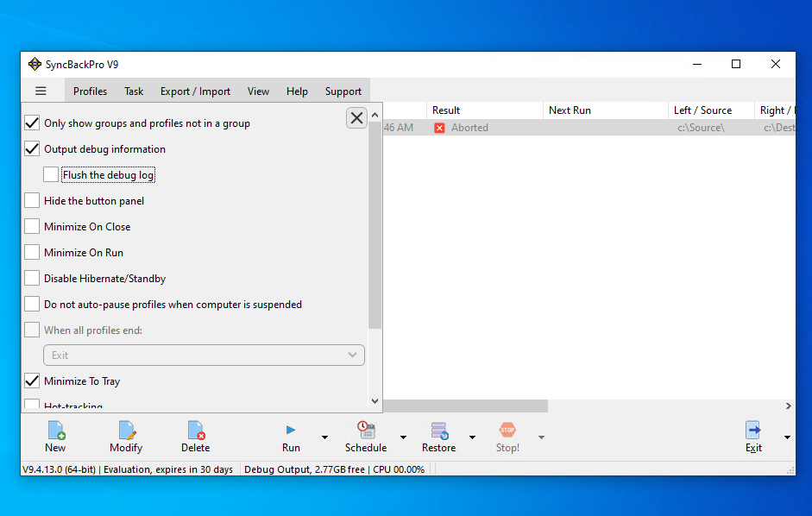Open the Profiles menu
The height and width of the screenshot is (516, 812).
(90, 91)
